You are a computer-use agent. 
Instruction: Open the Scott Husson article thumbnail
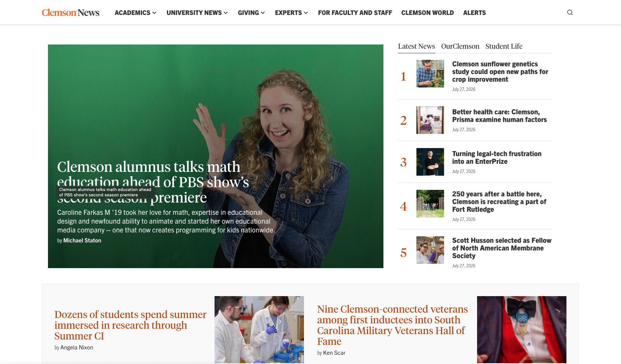pos(430,250)
